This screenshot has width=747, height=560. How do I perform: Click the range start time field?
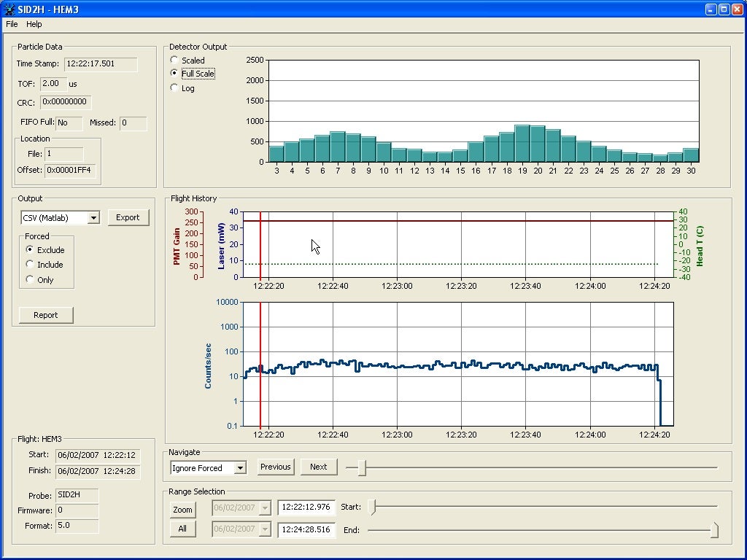tap(306, 507)
